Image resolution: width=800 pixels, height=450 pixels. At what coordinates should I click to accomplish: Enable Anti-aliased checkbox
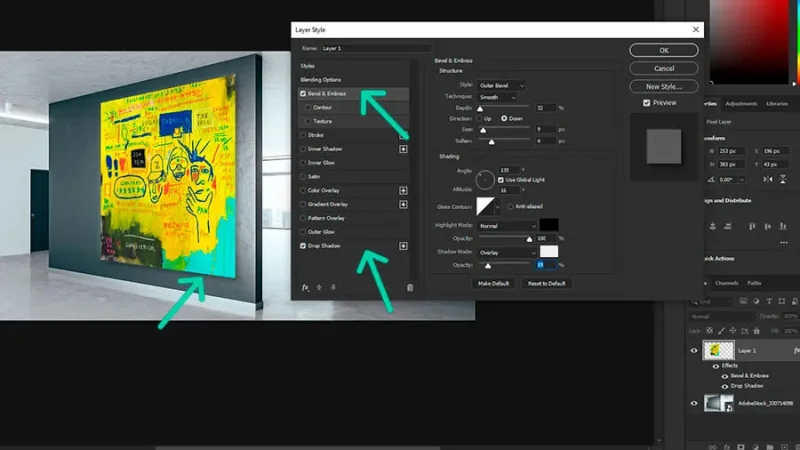tap(510, 207)
